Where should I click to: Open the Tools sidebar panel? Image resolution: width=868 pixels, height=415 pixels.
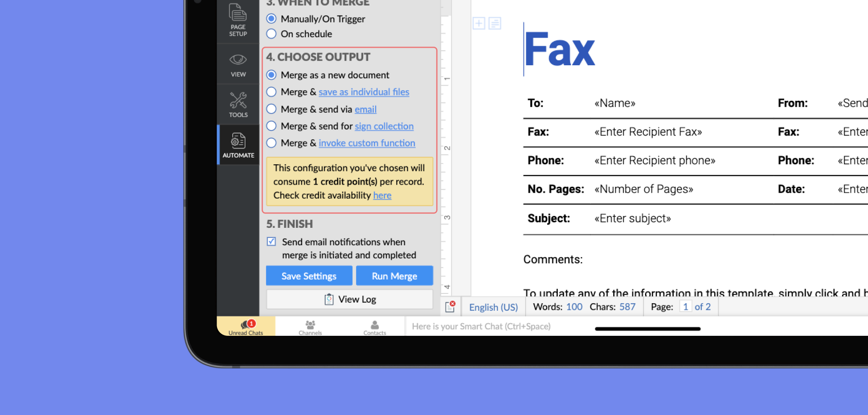[238, 105]
